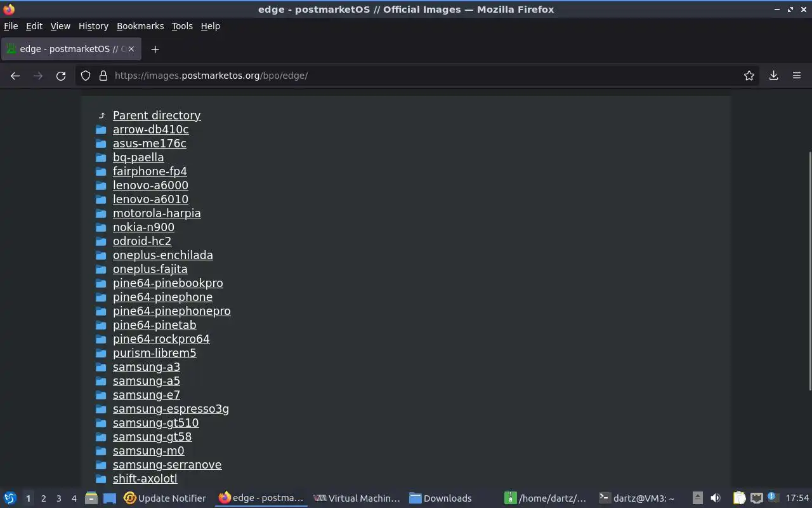Open the file manager icon in the taskbar

point(91,498)
